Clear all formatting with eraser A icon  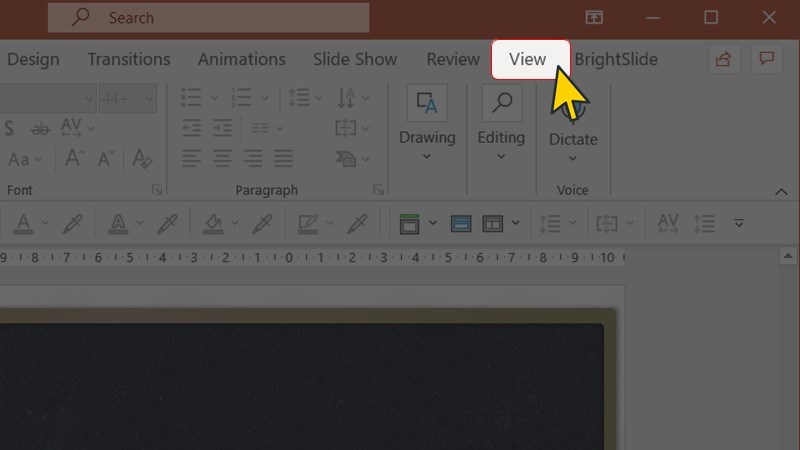tap(141, 158)
